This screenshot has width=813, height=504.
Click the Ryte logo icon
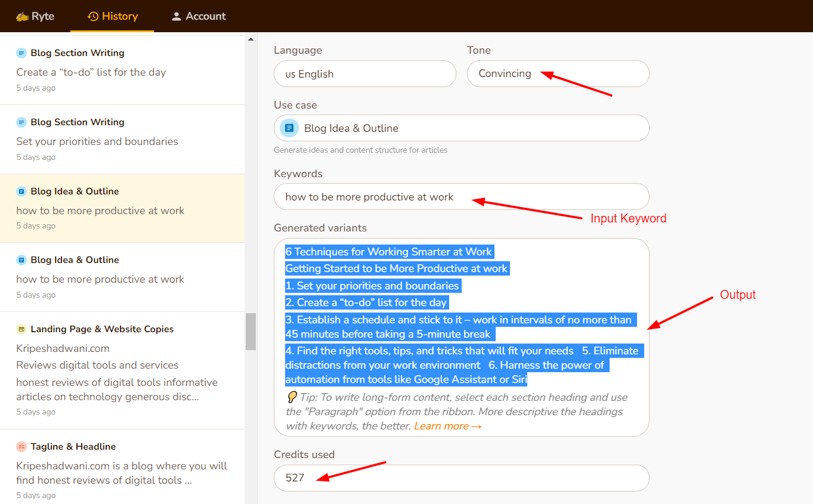click(x=22, y=17)
